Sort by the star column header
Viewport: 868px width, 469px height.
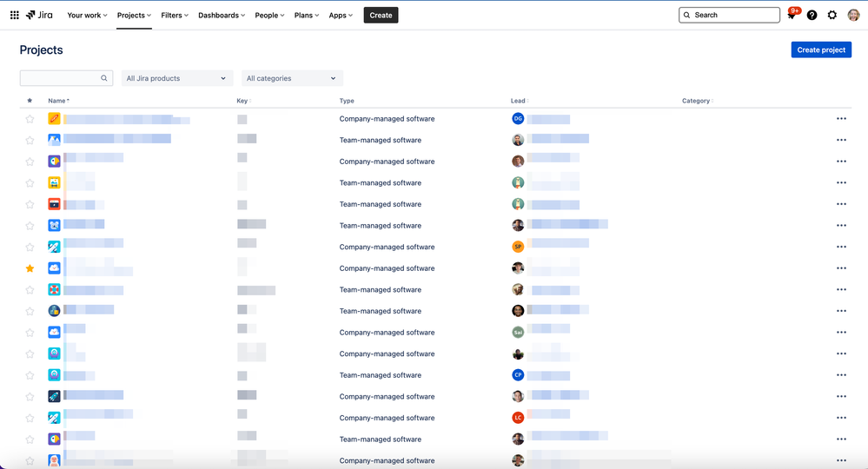pos(30,101)
